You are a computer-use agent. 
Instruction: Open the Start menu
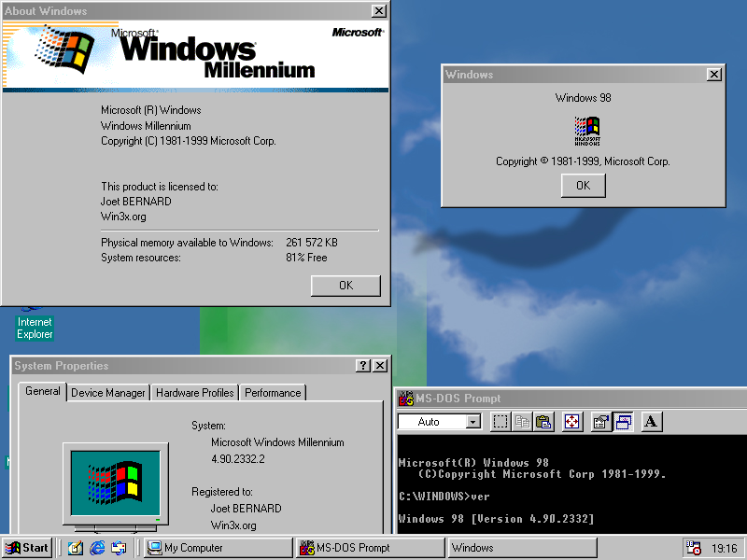click(27, 548)
